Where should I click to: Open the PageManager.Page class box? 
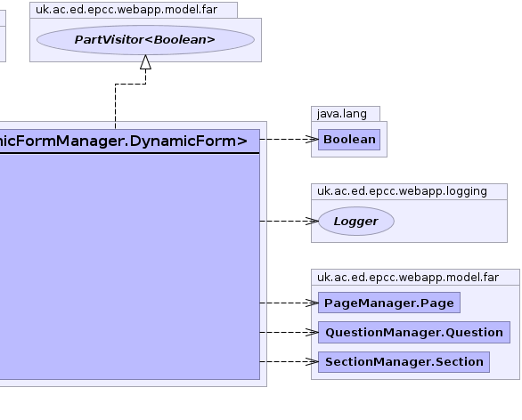click(x=389, y=303)
